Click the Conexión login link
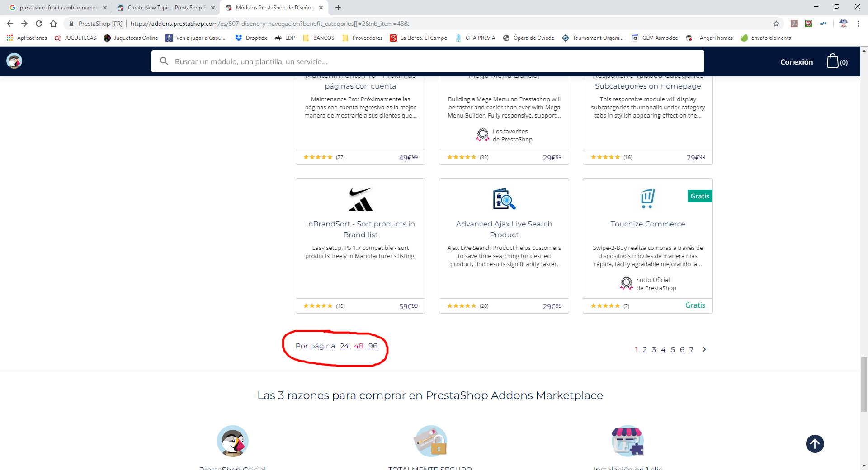868x470 pixels. coord(797,62)
